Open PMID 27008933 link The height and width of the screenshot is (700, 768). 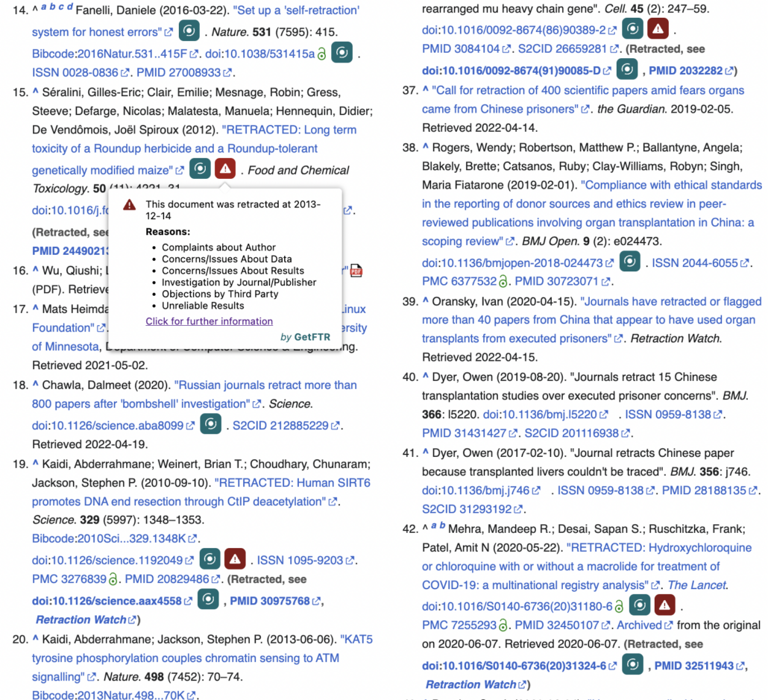184,72
